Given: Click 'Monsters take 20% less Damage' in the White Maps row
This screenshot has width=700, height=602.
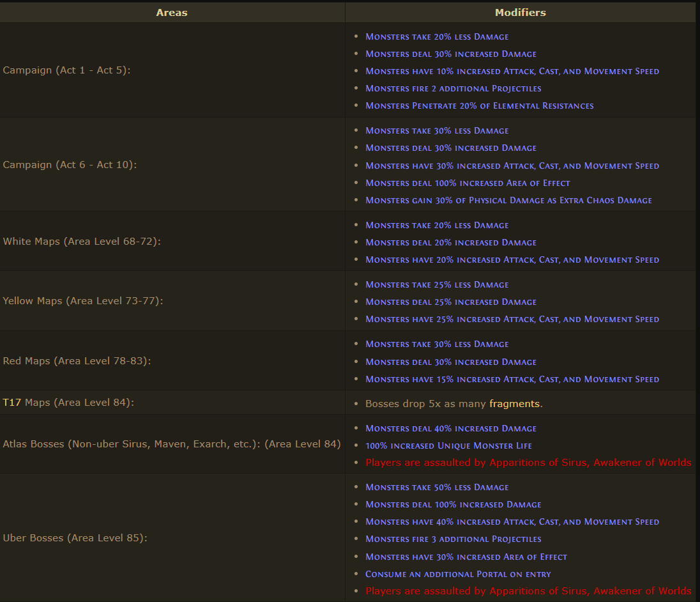Looking at the screenshot, I should point(437,226).
